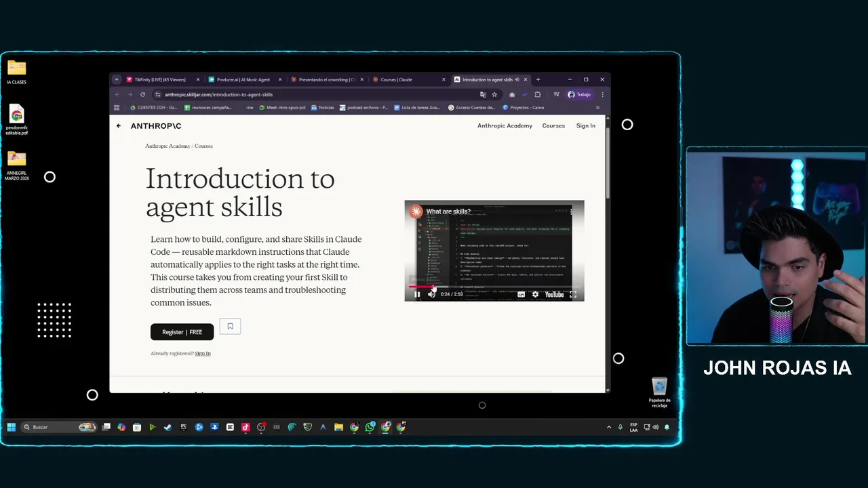868x488 pixels.
Task: Open the Anthropic Academy breadcrumb
Action: point(167,146)
